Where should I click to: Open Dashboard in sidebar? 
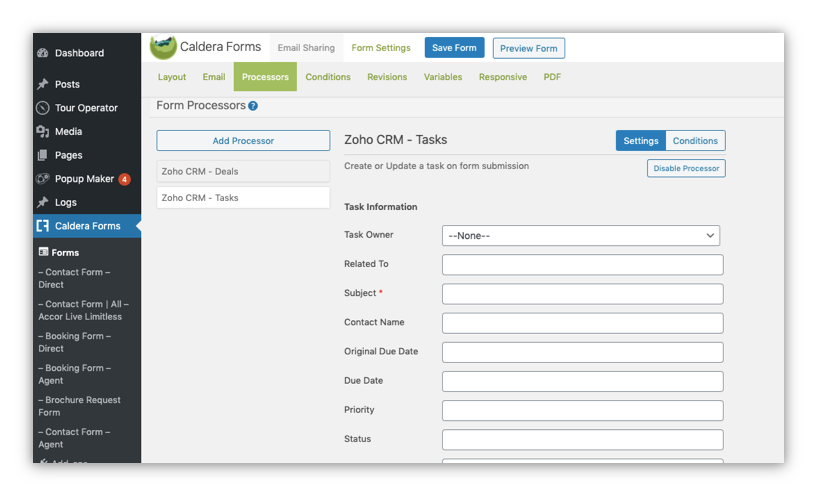[79, 53]
